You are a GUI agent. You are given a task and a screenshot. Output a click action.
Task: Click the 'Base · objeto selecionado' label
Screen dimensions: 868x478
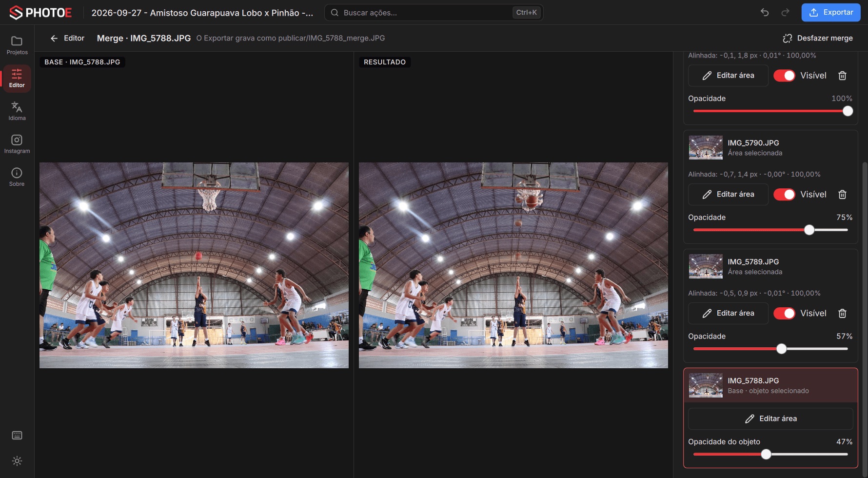click(x=768, y=391)
